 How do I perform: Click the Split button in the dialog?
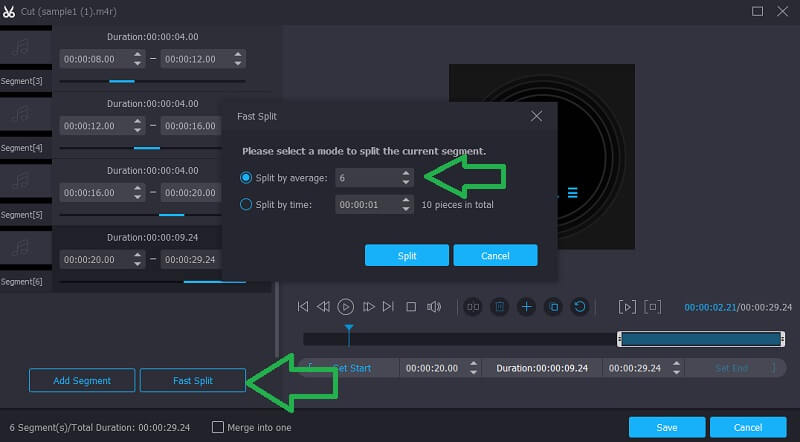tap(407, 255)
